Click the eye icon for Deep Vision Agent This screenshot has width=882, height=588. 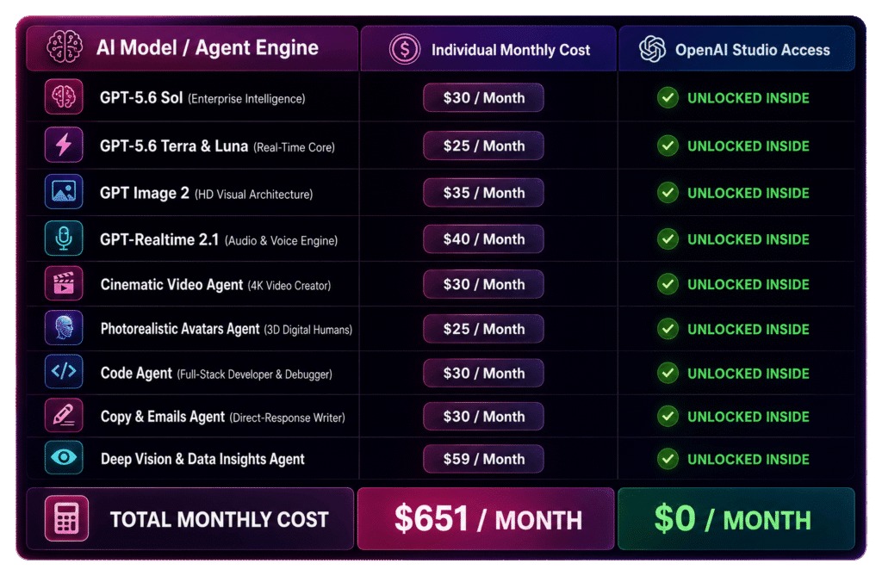pos(64,458)
